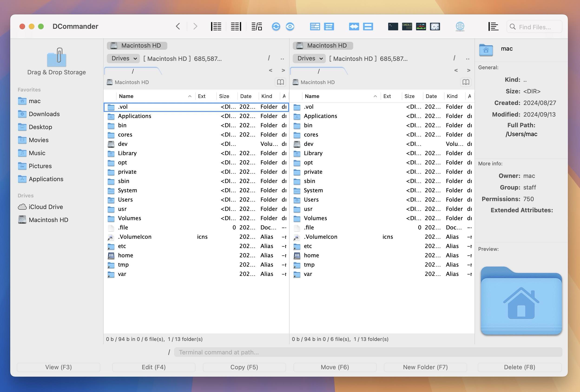Click the refresh panels icon
Image resolution: width=580 pixels, height=392 pixels.
tap(276, 26)
